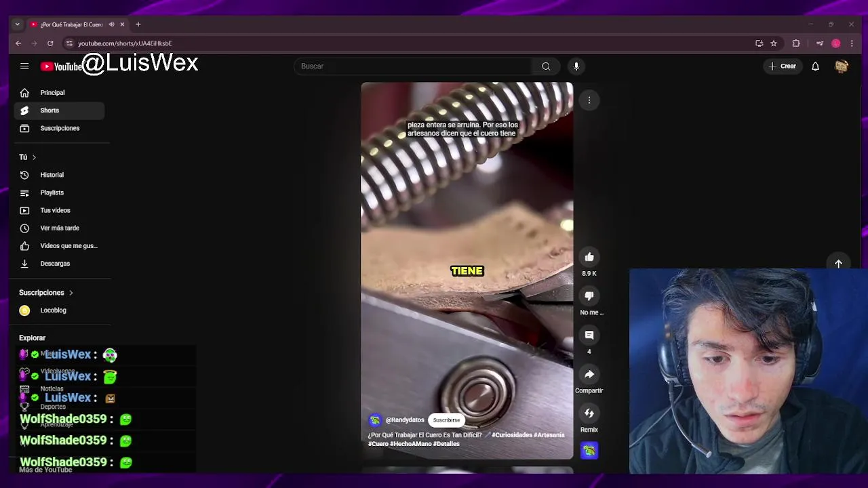
Task: Open the account avatar menu
Action: 842,66
